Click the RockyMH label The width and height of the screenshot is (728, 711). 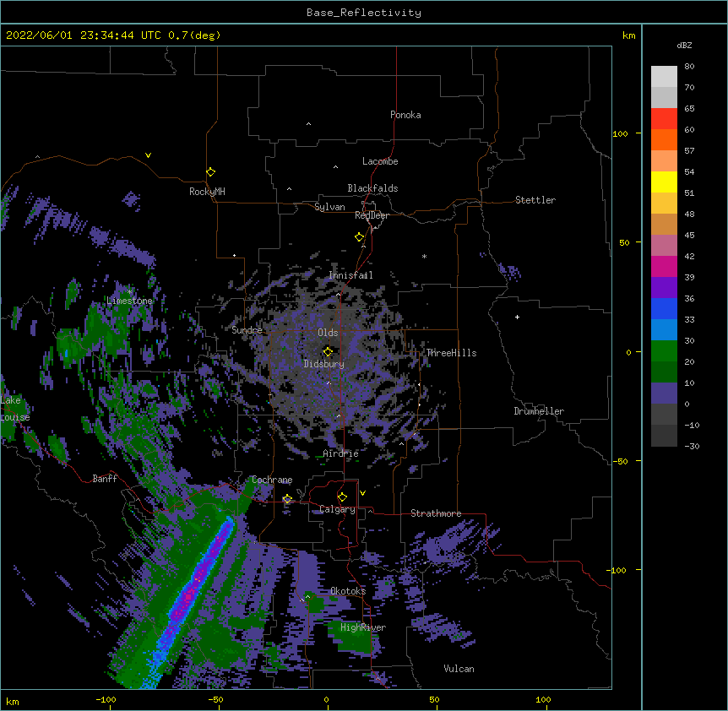tap(207, 192)
